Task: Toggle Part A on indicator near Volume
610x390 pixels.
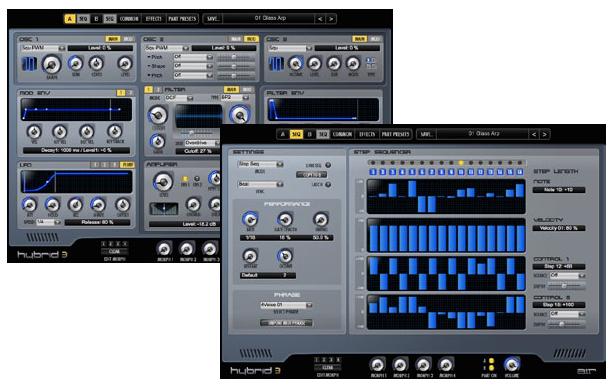Action: click(x=491, y=361)
